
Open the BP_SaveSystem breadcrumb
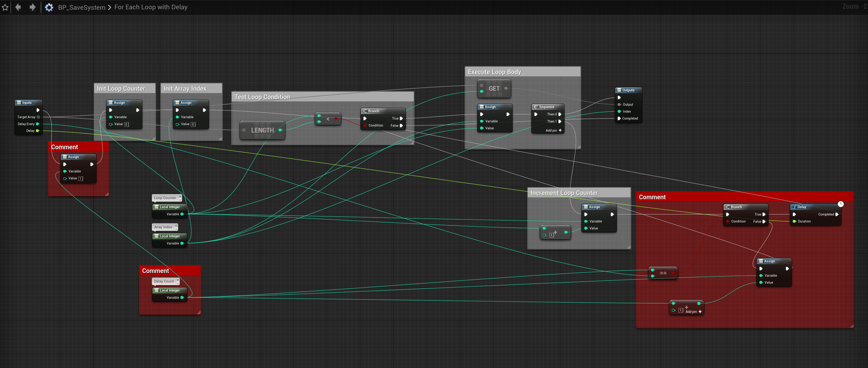[x=82, y=7]
